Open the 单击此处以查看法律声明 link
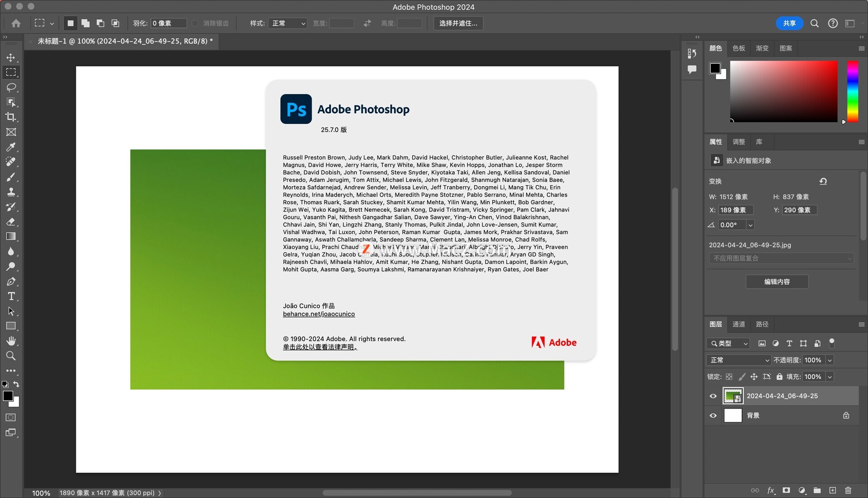This screenshot has width=868, height=498. 320,348
